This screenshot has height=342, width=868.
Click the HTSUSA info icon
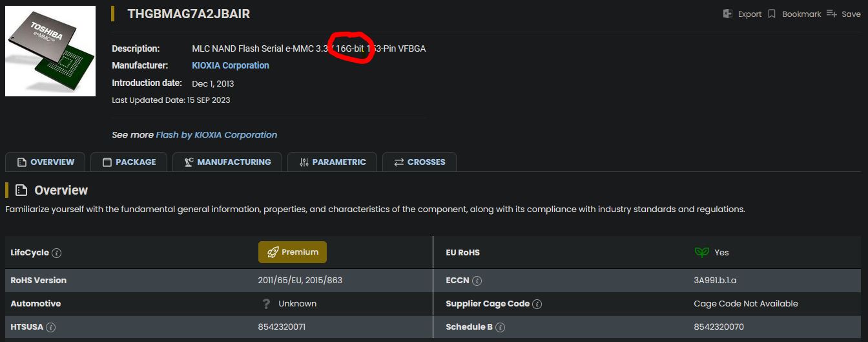click(x=50, y=327)
